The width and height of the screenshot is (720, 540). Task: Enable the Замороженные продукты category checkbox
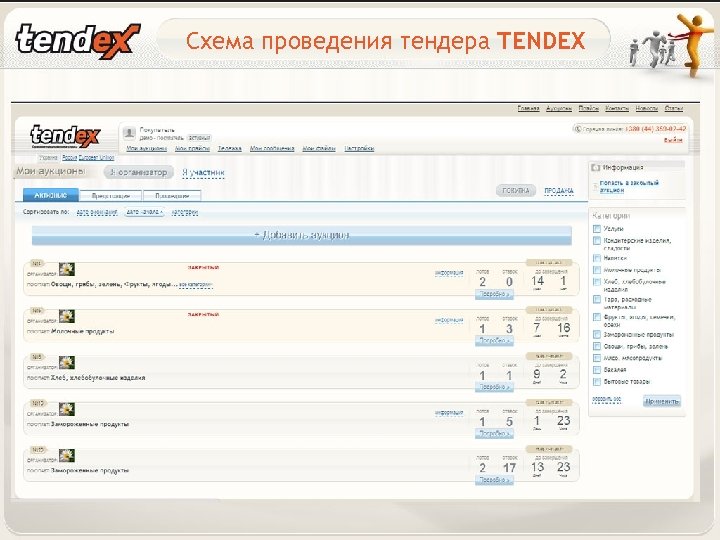[597, 334]
